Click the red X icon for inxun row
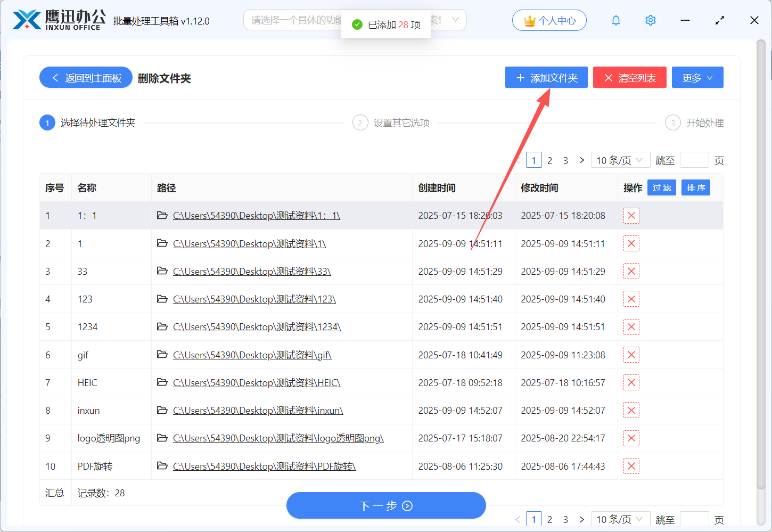 click(x=631, y=410)
